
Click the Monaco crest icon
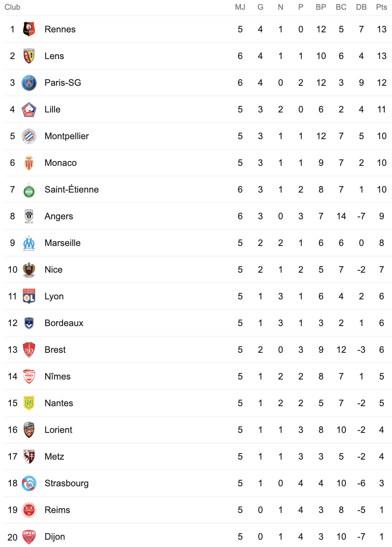pyautogui.click(x=29, y=163)
